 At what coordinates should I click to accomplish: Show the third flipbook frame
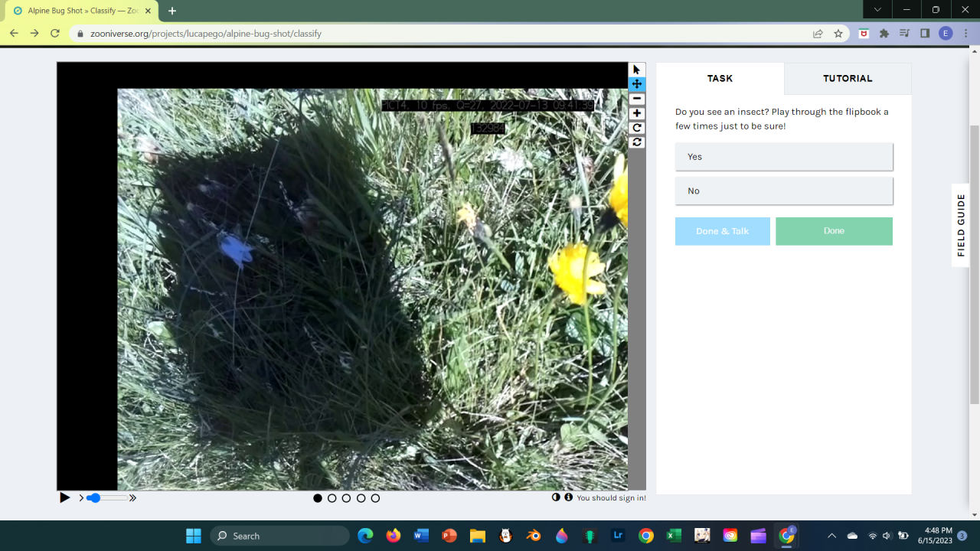[x=347, y=498]
